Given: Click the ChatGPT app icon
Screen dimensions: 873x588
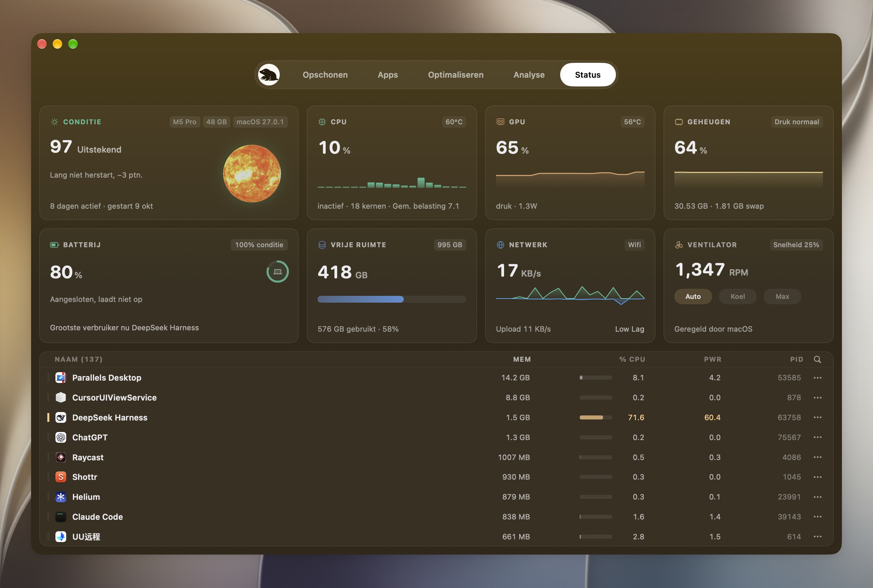Looking at the screenshot, I should [x=61, y=437].
